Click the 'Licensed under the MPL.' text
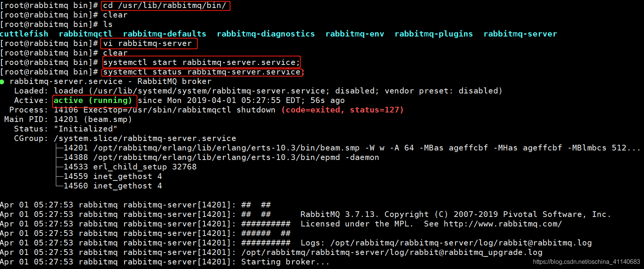Image resolution: width=644 pixels, height=269 pixels. tap(357, 224)
